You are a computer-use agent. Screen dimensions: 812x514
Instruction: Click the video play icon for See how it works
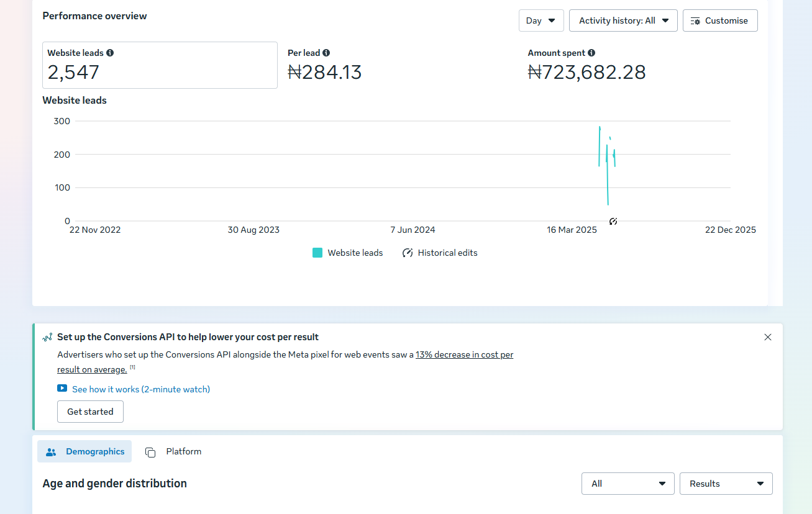pyautogui.click(x=62, y=389)
